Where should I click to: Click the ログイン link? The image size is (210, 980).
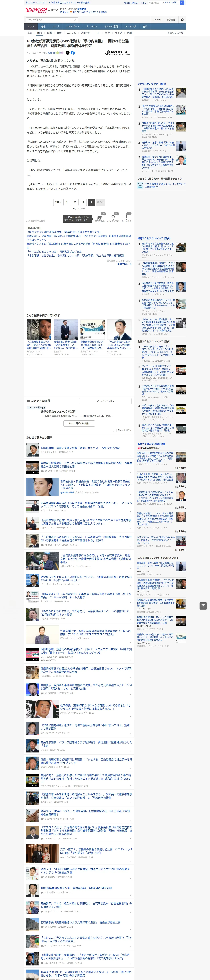click(64, 12)
